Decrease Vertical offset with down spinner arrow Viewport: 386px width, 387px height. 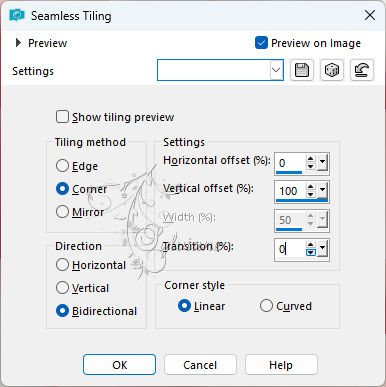[x=311, y=195]
